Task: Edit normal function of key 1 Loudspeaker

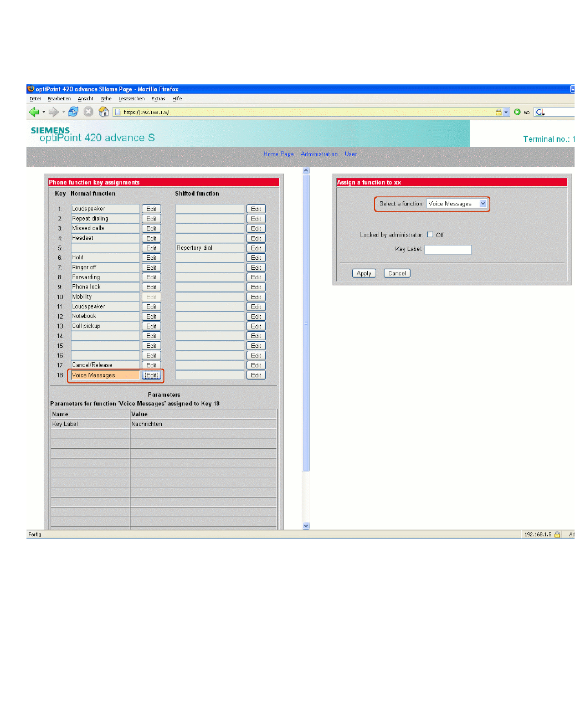Action: pos(151,209)
